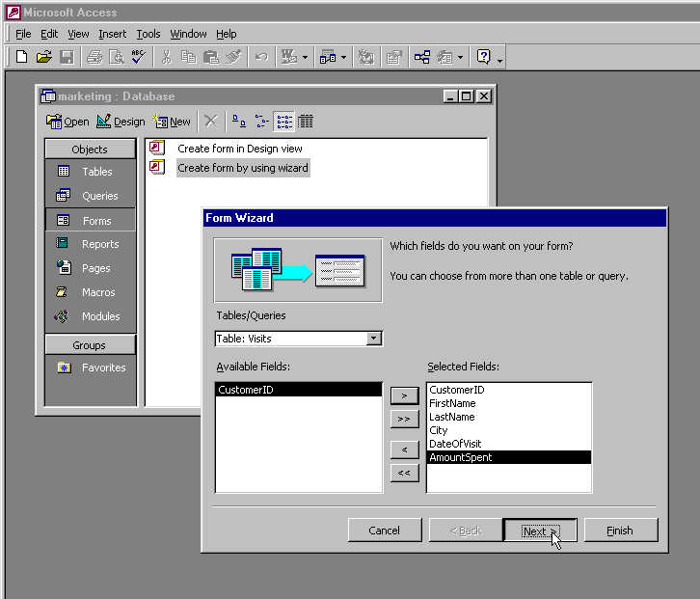Open the Tools menu

pyautogui.click(x=148, y=34)
